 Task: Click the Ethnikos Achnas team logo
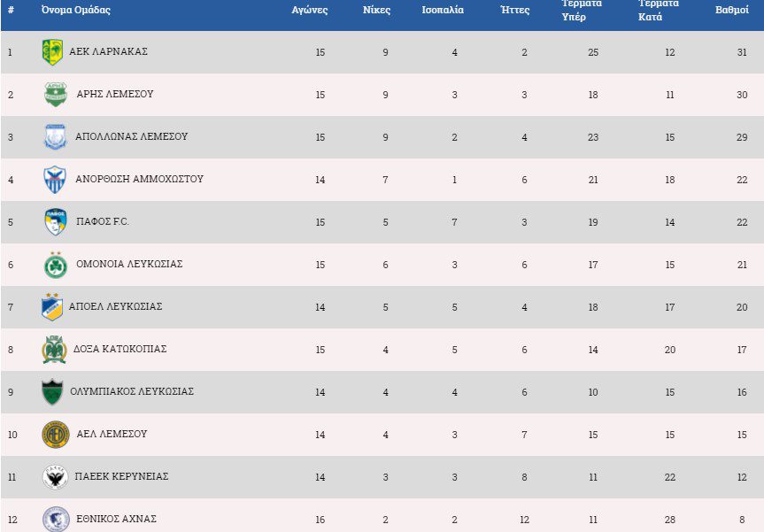pos(55,519)
